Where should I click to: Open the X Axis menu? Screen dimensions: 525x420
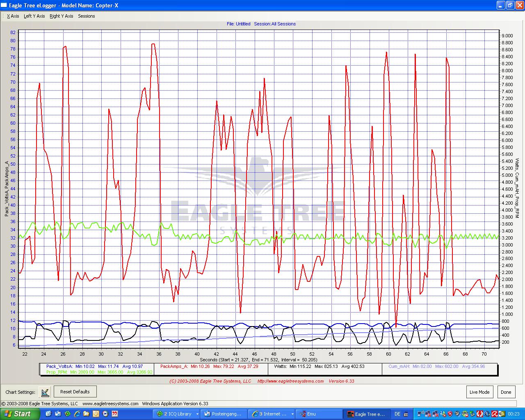pos(13,16)
